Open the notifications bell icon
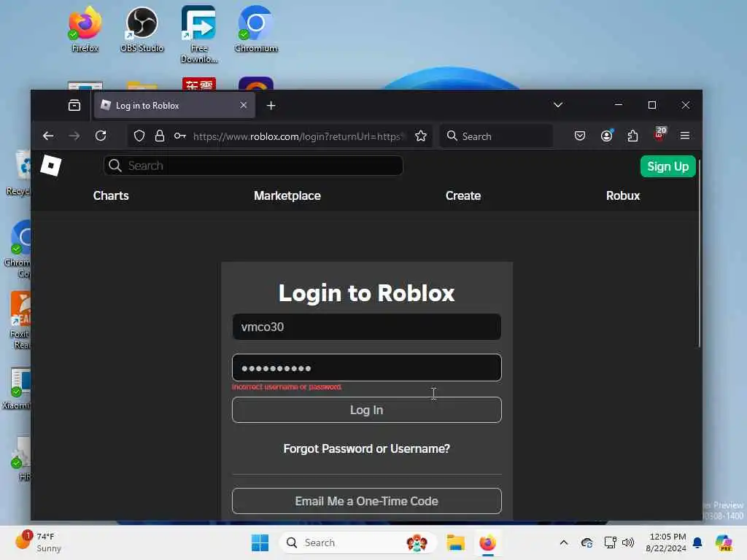 [x=697, y=542]
